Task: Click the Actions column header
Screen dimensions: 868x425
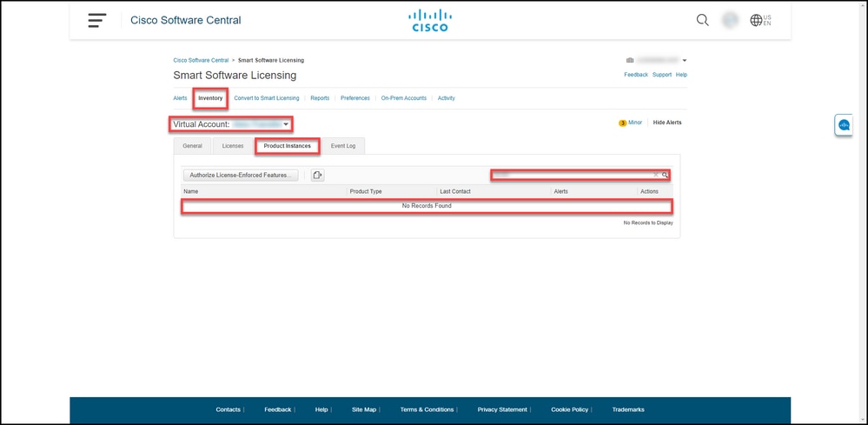Action: pyautogui.click(x=649, y=191)
